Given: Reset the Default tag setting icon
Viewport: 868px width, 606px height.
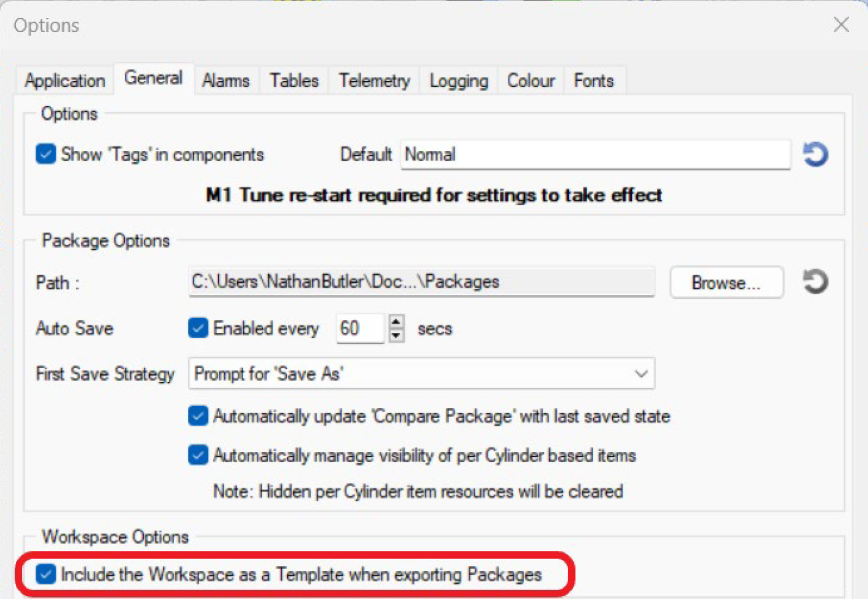Looking at the screenshot, I should (815, 155).
